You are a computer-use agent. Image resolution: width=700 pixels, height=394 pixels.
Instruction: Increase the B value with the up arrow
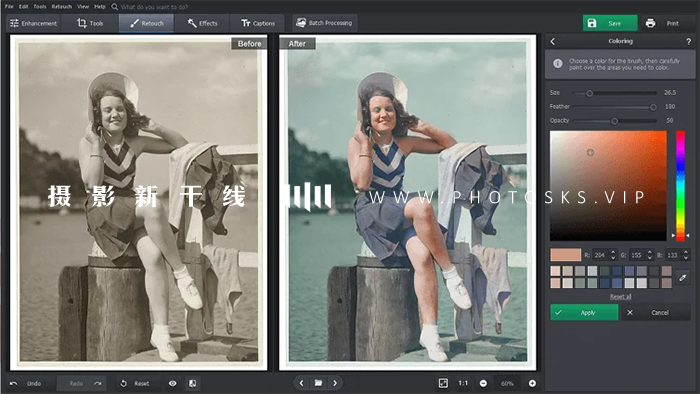(686, 252)
